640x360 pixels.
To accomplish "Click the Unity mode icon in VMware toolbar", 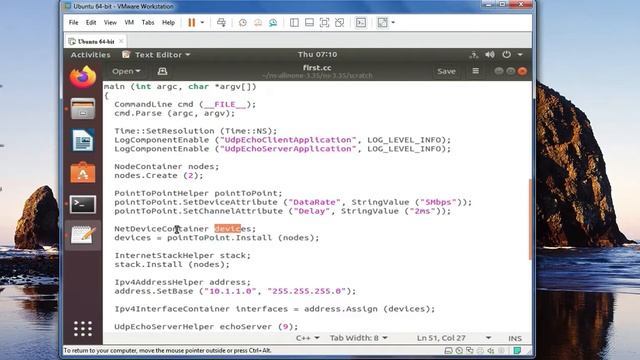I will click(340, 22).
